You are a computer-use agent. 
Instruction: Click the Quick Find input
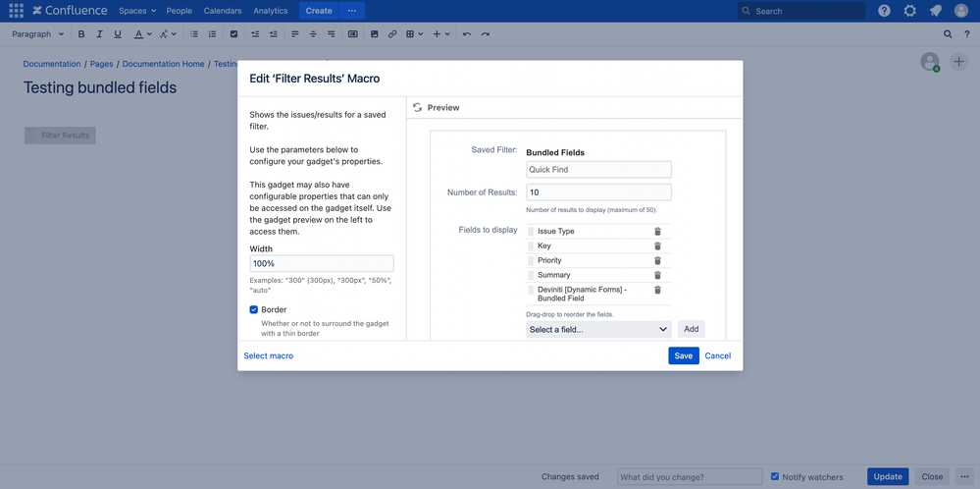[x=598, y=170]
